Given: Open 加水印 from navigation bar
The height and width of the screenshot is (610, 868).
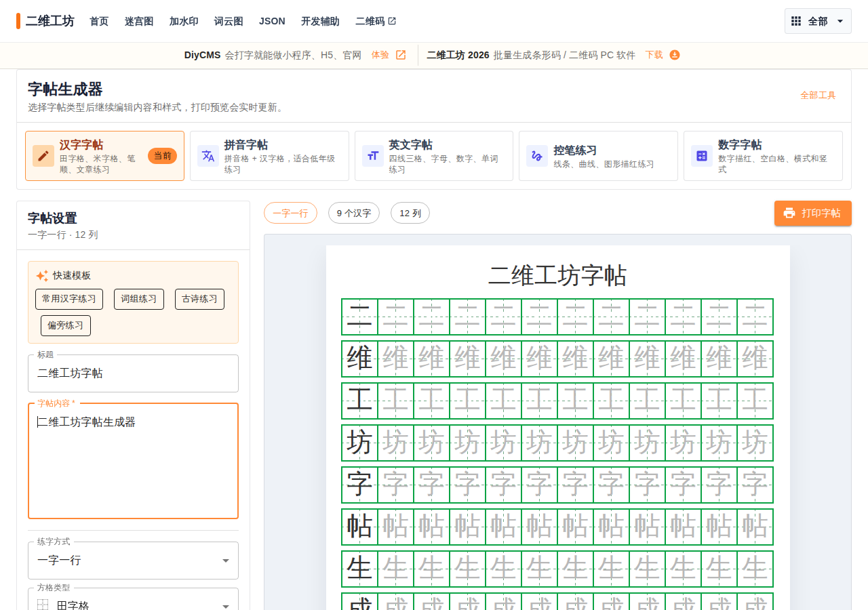Looking at the screenshot, I should [x=184, y=21].
